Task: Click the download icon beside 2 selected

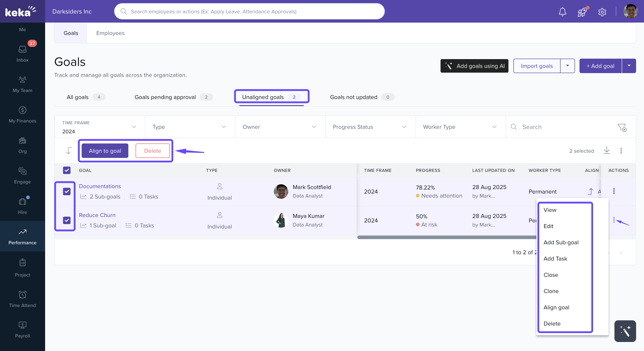Action: pyautogui.click(x=607, y=150)
